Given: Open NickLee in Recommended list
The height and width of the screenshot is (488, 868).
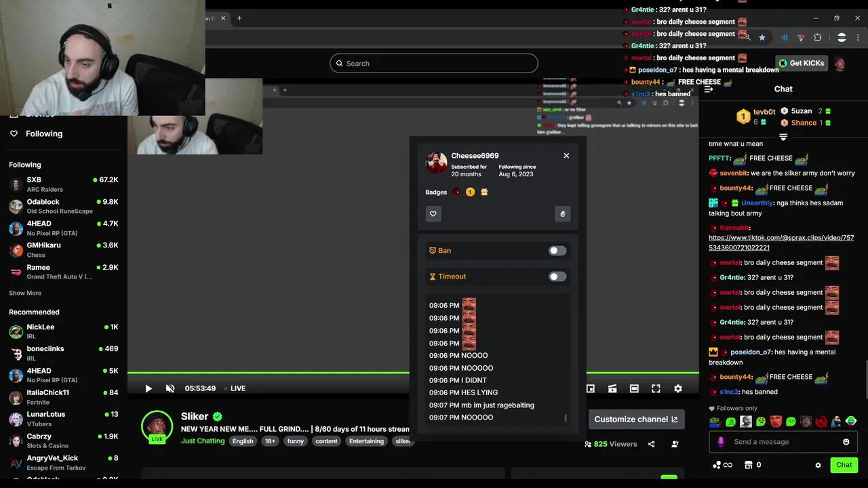Looking at the screenshot, I should (x=64, y=331).
